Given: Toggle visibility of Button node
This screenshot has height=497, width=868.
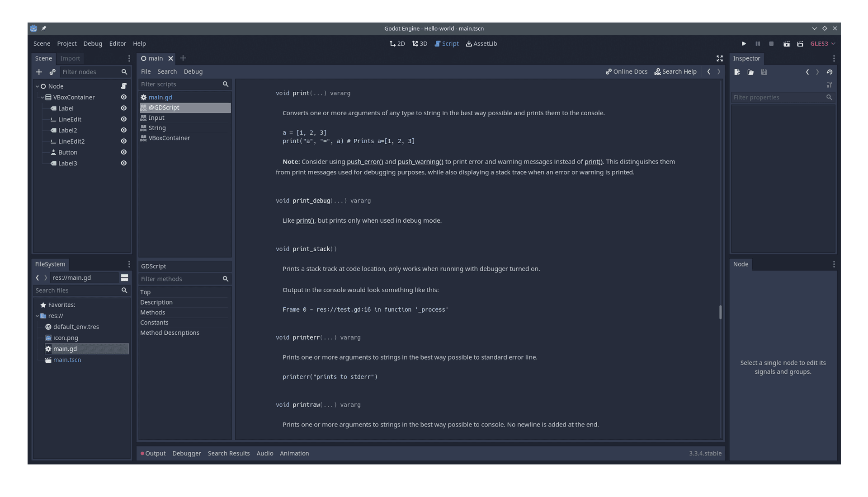Looking at the screenshot, I should [123, 152].
